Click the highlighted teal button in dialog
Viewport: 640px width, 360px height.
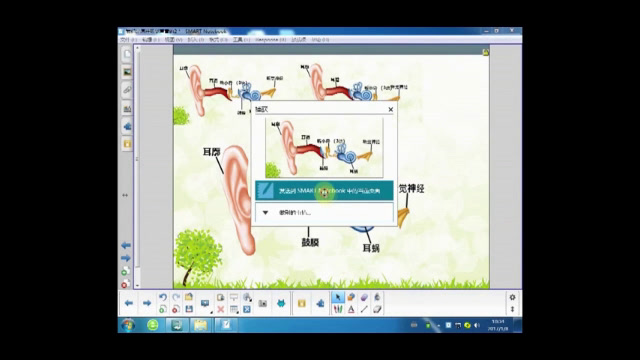click(324, 191)
